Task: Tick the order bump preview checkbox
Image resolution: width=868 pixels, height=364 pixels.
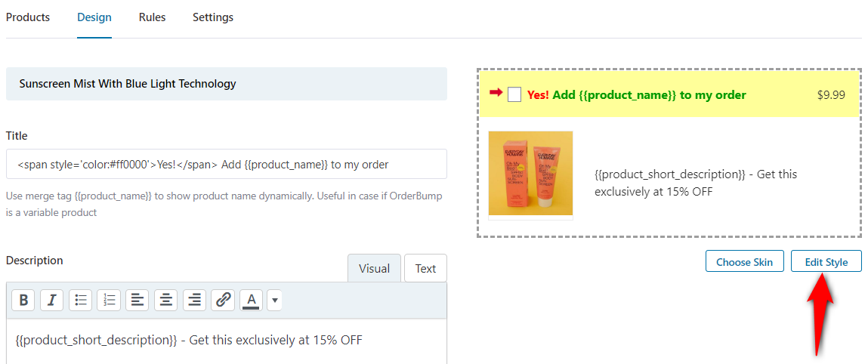Action: tap(514, 95)
